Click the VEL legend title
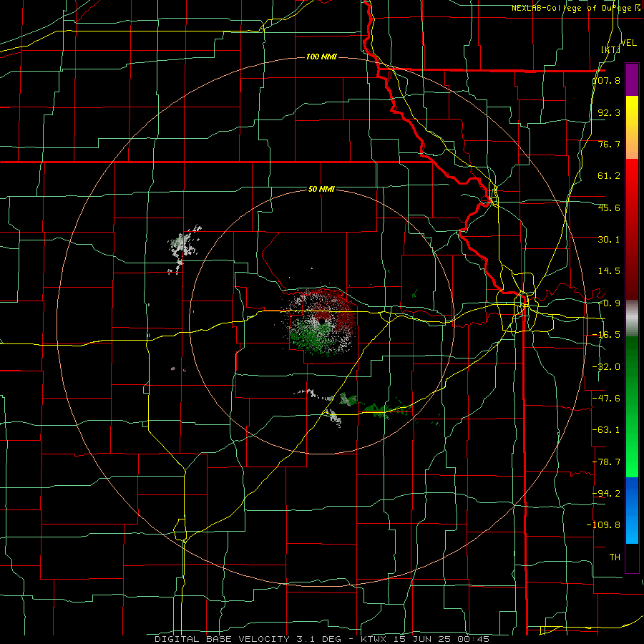The image size is (644, 644). pyautogui.click(x=628, y=43)
